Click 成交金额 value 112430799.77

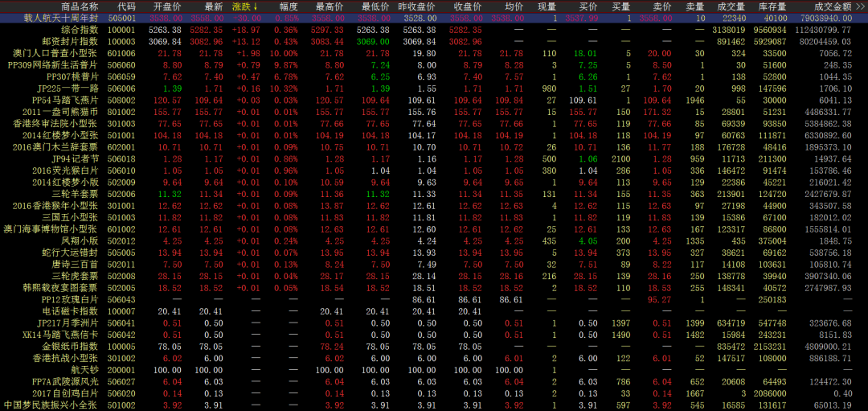click(x=821, y=29)
